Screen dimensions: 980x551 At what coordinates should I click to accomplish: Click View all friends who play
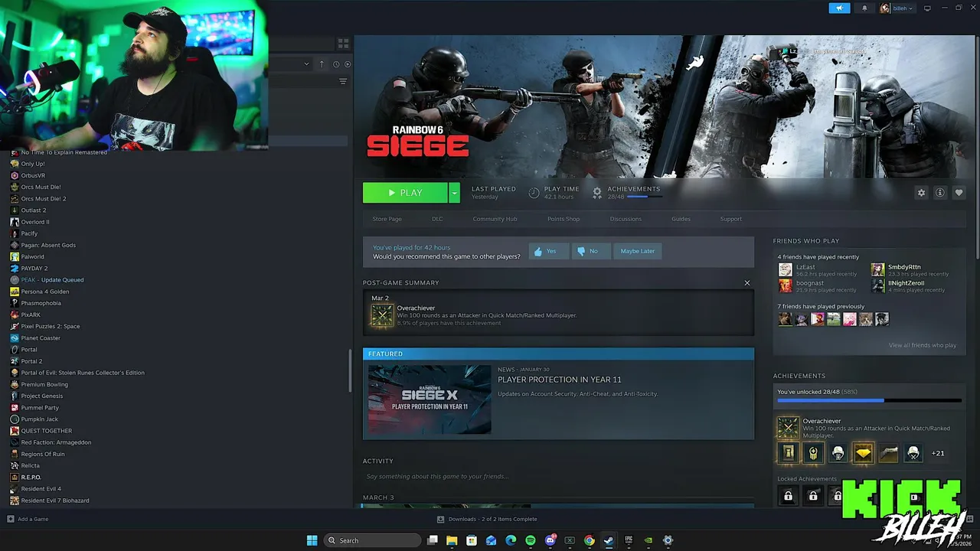[922, 345]
